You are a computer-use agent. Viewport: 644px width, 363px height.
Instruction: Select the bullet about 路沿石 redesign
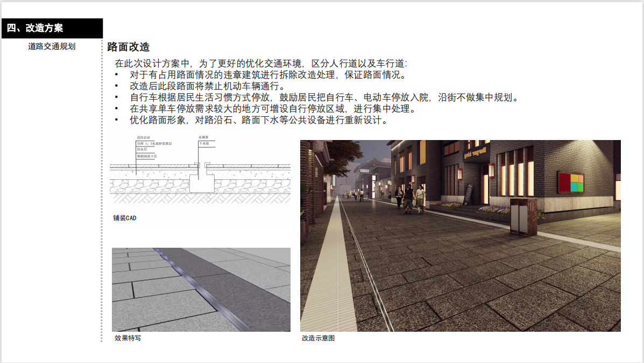click(x=258, y=120)
